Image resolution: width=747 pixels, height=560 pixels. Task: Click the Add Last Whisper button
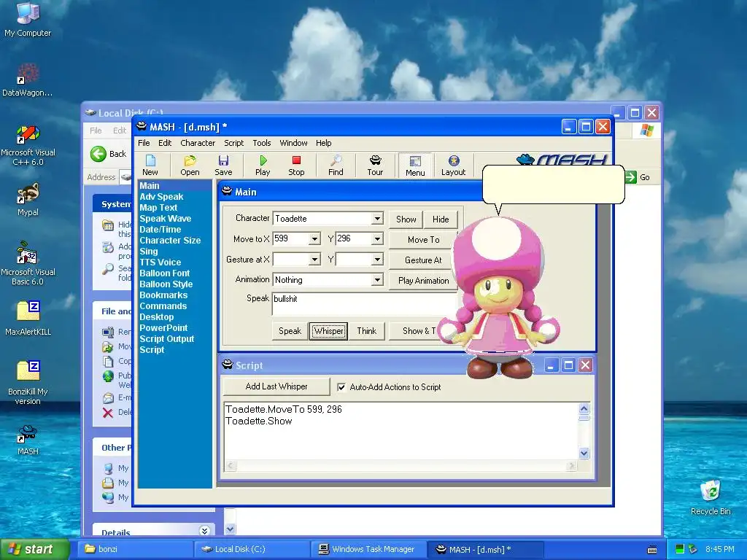(276, 386)
